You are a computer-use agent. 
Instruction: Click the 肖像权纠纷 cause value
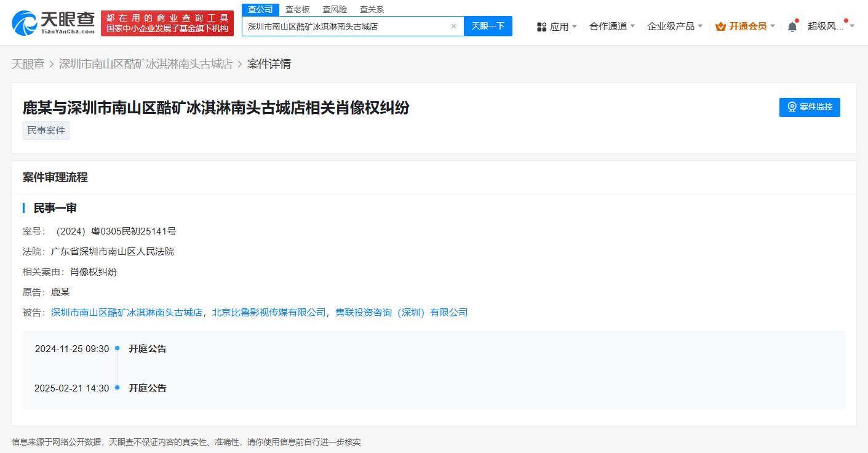pyautogui.click(x=94, y=272)
